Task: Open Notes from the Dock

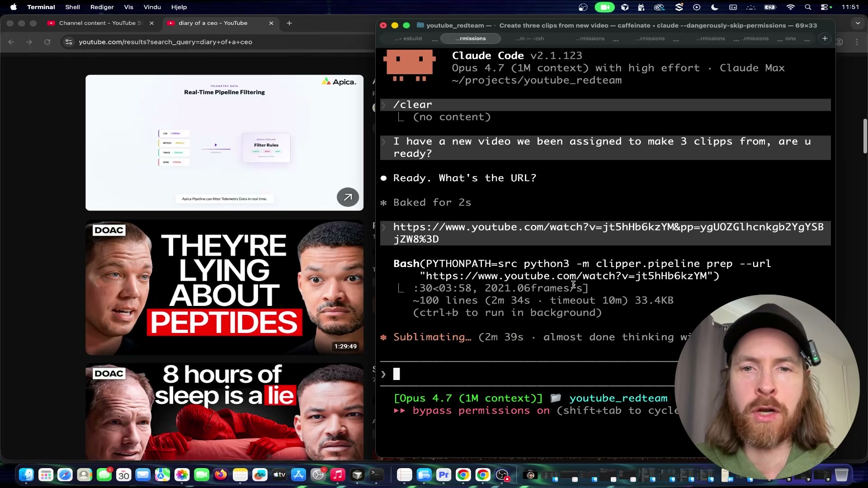Action: pyautogui.click(x=240, y=475)
